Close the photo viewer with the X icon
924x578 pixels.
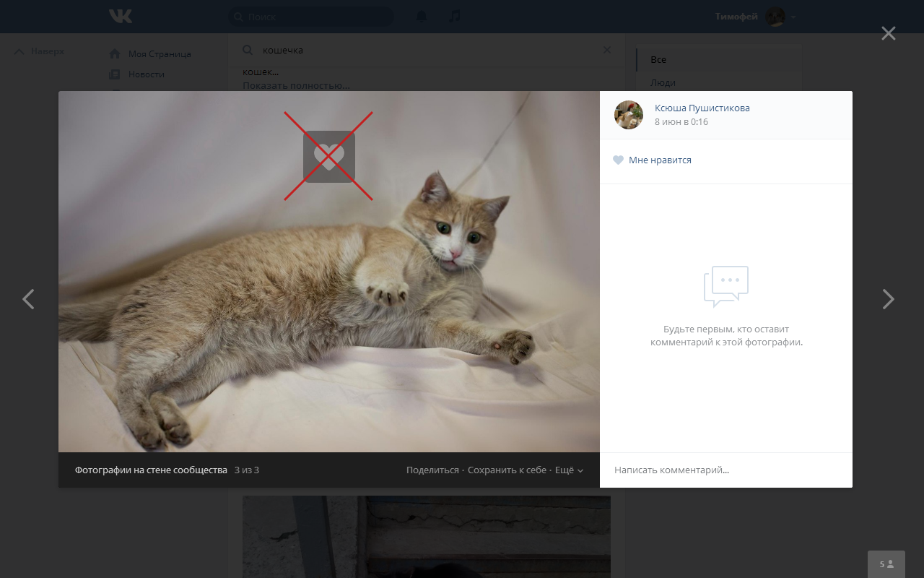click(x=888, y=33)
